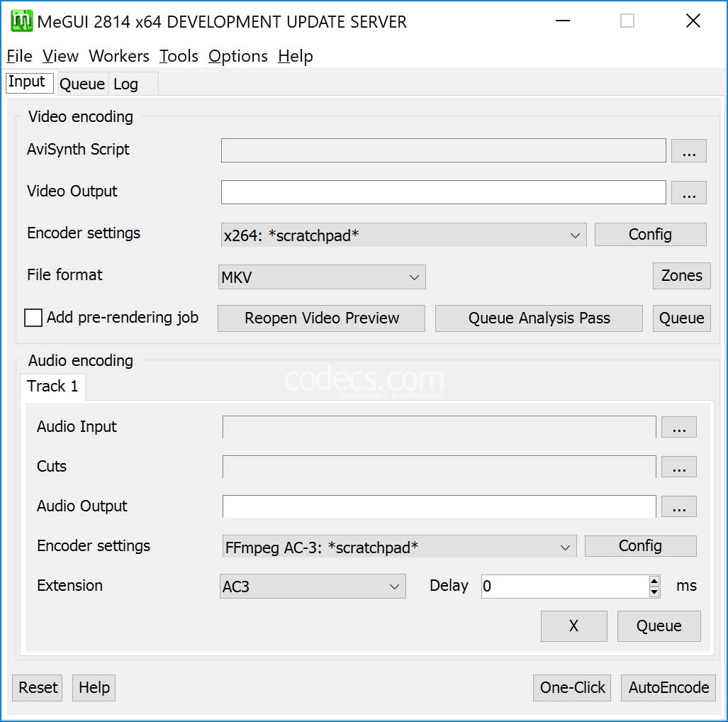The image size is (728, 722).
Task: Click the AviSynth Script path field
Action: point(444,150)
